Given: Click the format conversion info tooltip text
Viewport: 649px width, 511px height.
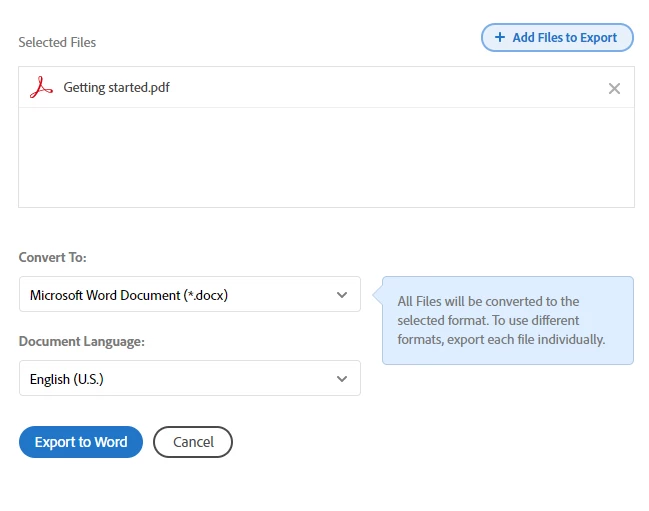Looking at the screenshot, I should tap(501, 320).
